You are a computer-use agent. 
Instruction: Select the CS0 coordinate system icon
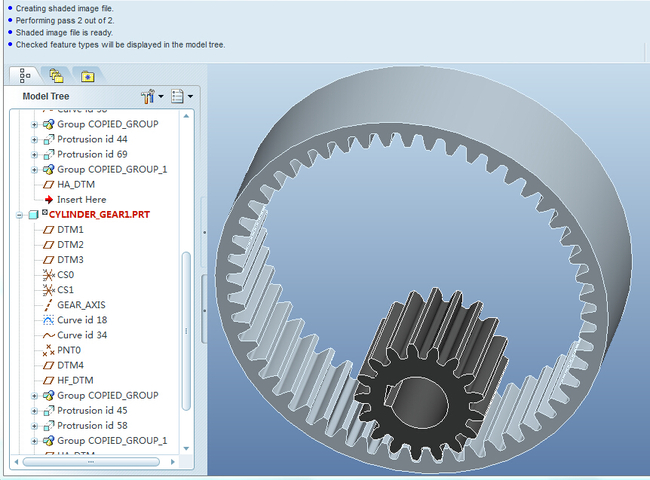pyautogui.click(x=48, y=275)
